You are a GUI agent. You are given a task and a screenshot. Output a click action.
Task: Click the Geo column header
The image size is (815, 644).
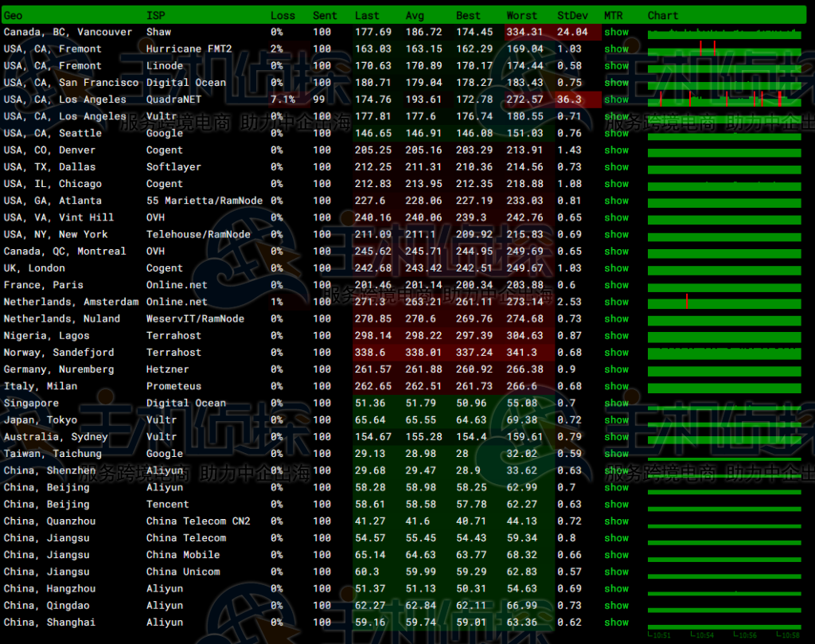14,15
